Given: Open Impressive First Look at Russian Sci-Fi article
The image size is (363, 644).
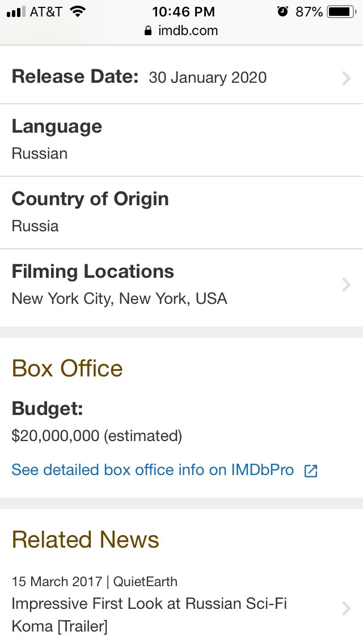Looking at the screenshot, I should (149, 615).
